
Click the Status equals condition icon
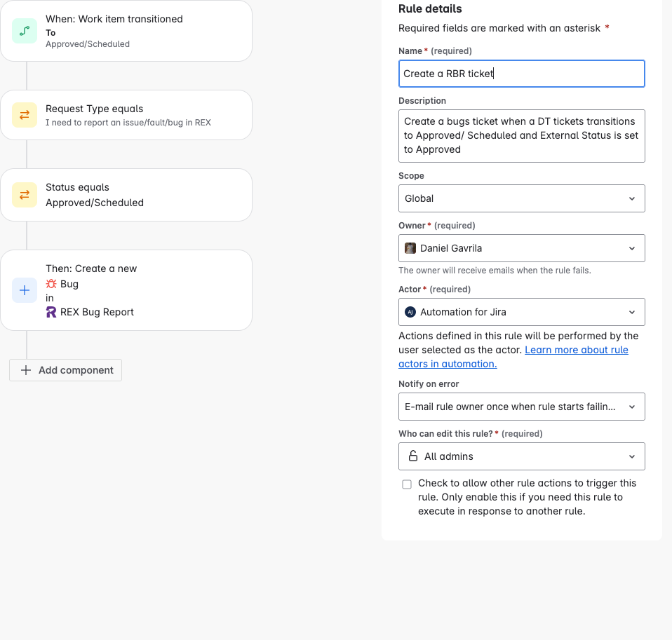coord(25,195)
